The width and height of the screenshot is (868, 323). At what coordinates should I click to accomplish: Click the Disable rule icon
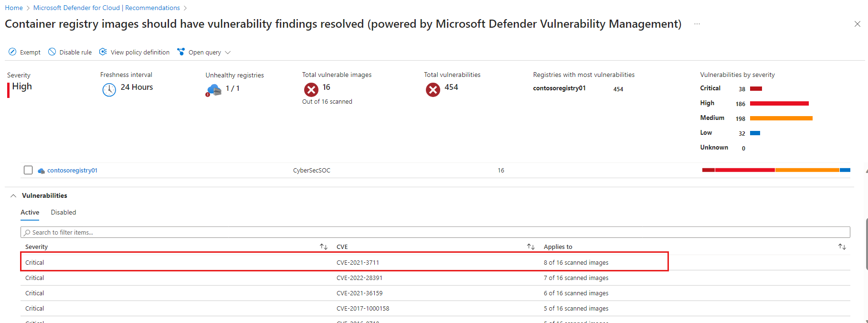coord(52,52)
